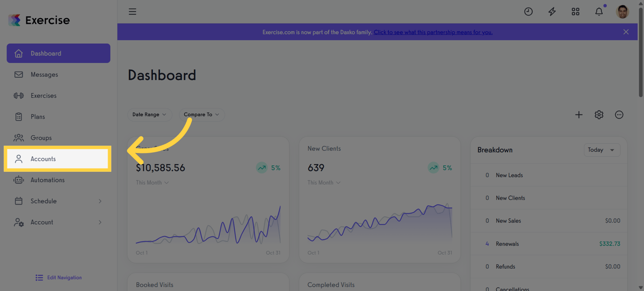Open the Compare To dropdown
The height and width of the screenshot is (291, 644).
(x=202, y=114)
